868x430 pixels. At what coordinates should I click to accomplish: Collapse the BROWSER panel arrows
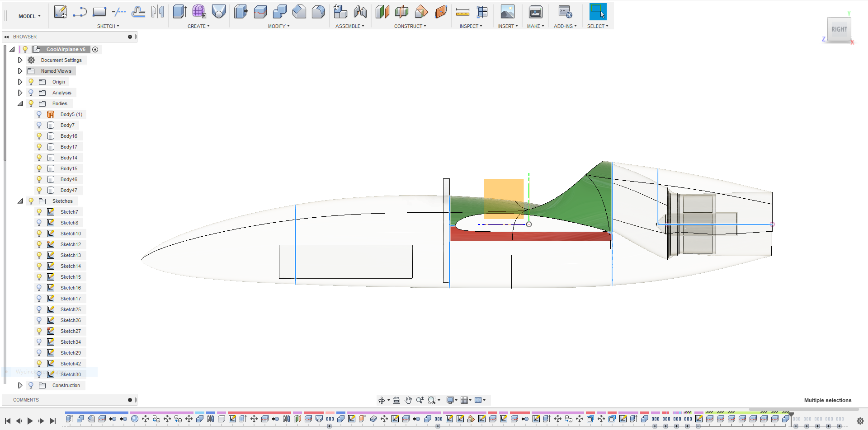[x=6, y=37]
